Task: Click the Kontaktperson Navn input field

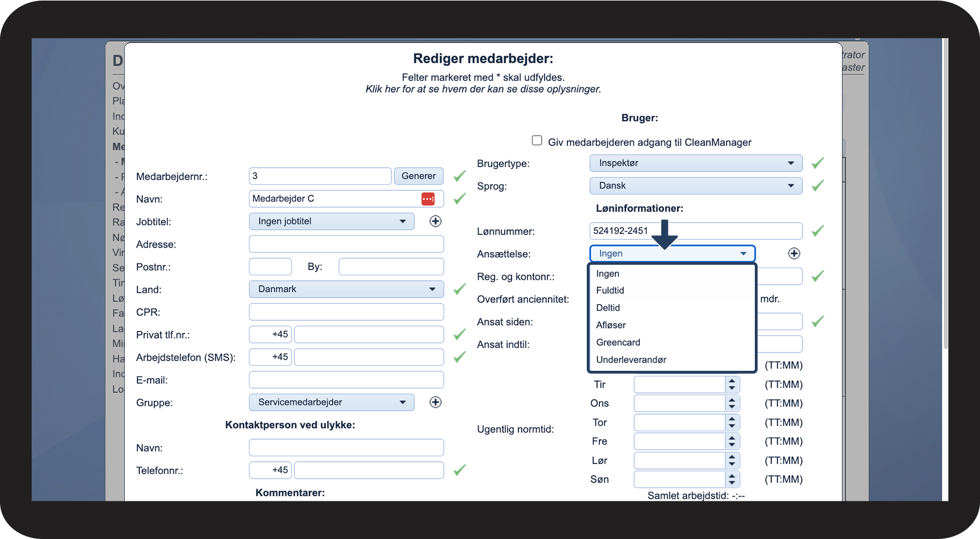Action: (x=347, y=447)
